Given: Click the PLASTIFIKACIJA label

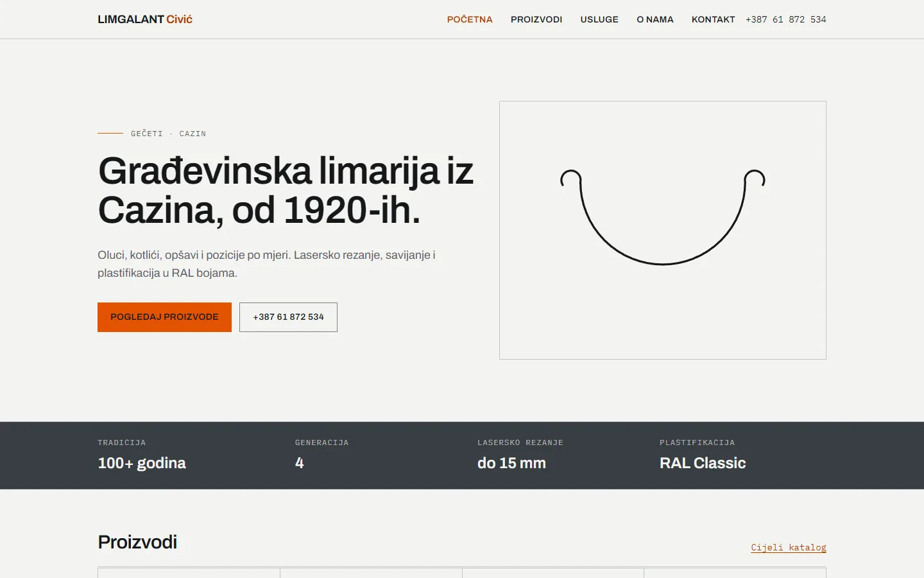Looking at the screenshot, I should pos(697,442).
